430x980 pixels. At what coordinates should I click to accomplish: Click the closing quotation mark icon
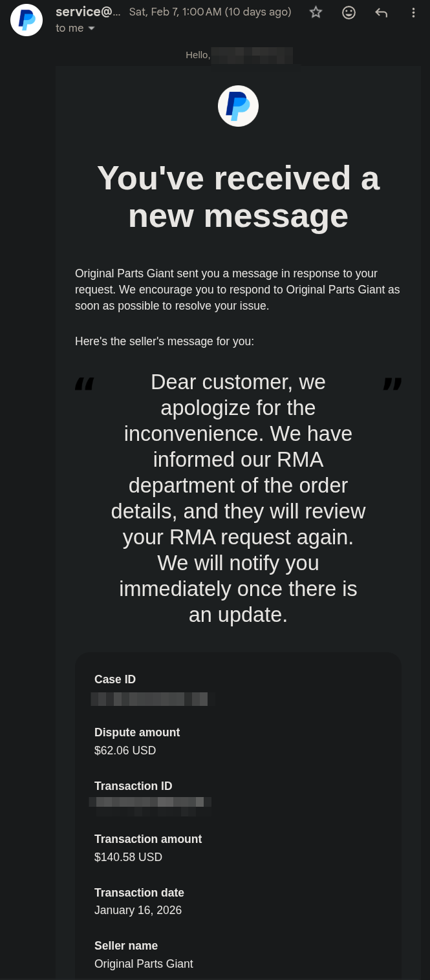tap(392, 384)
